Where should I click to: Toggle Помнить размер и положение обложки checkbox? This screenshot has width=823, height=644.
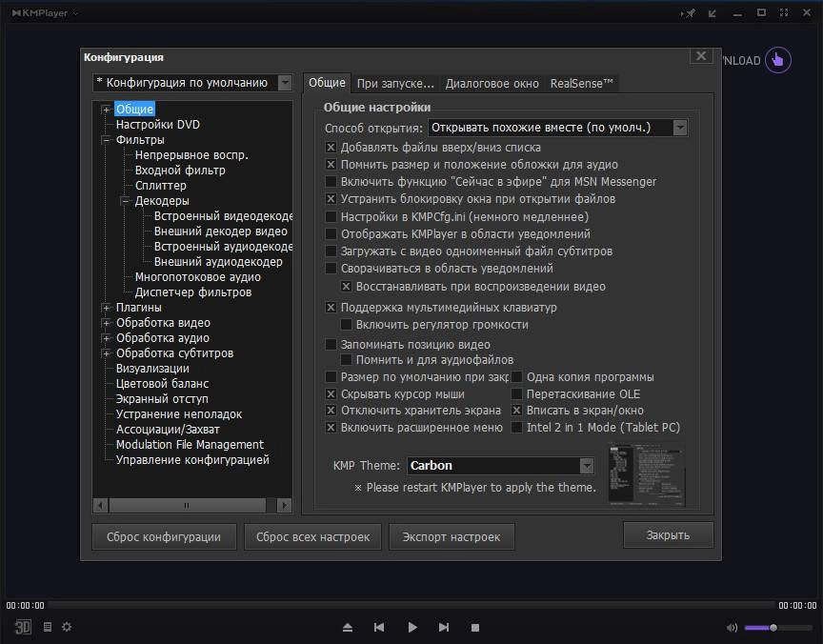331,164
